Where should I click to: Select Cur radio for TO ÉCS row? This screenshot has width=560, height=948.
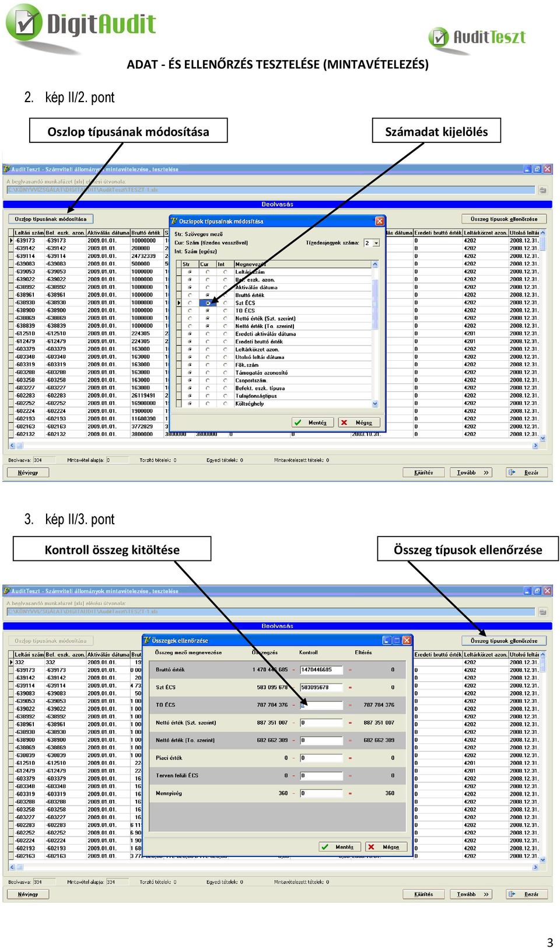point(208,311)
